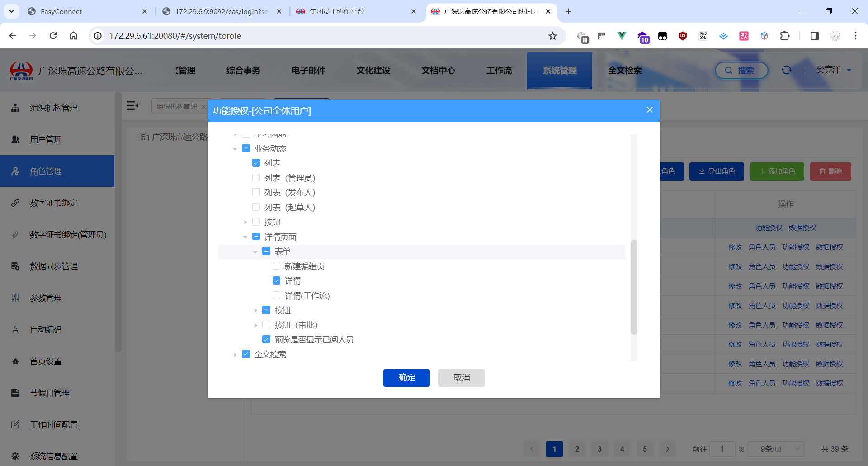Click the 节假日管理 sidebar icon
This screenshot has height=466, width=868.
click(x=15, y=393)
